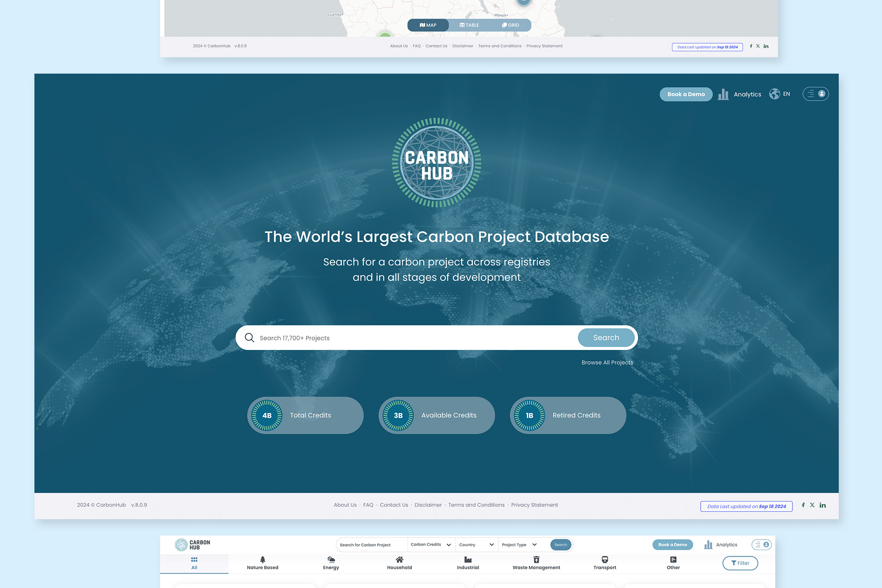The height and width of the screenshot is (588, 882).
Task: Open Privacy Statement in main footer
Action: point(534,505)
